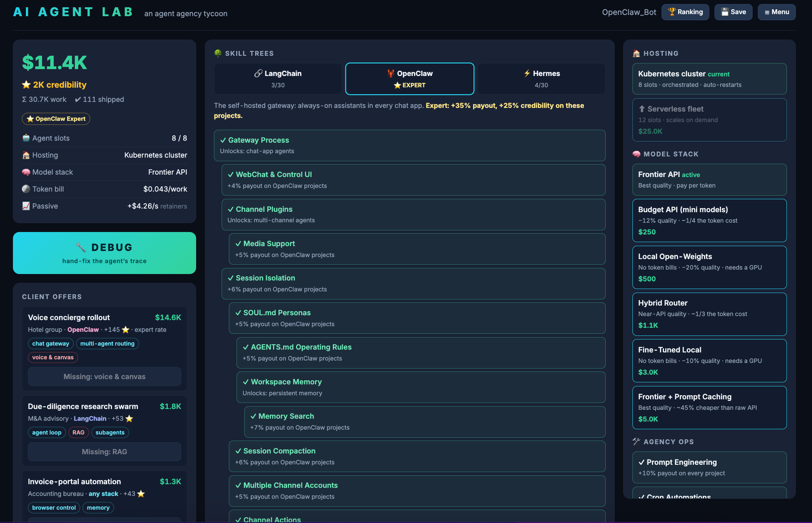
Task: Click the Hermes lightning bolt icon
Action: (527, 73)
